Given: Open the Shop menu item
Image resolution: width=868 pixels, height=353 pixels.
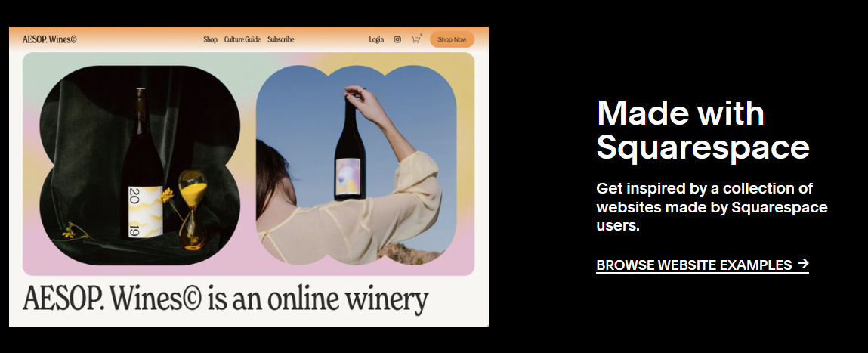Looking at the screenshot, I should [x=210, y=39].
